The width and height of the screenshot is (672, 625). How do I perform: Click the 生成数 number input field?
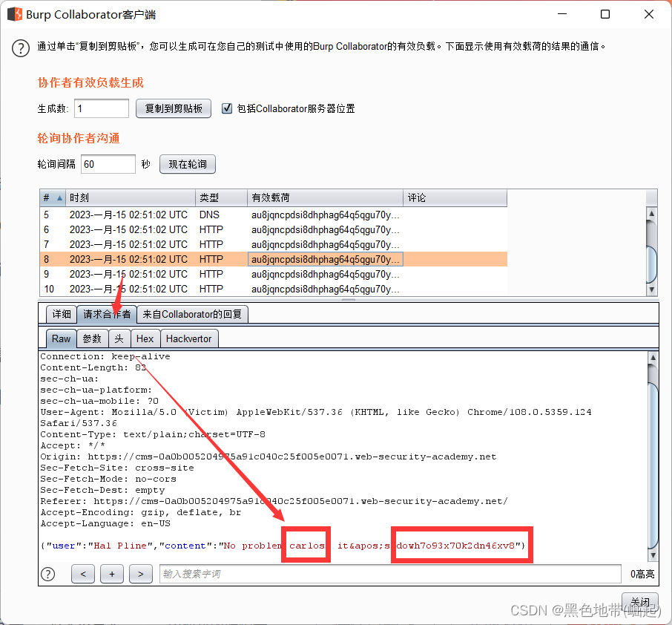point(102,108)
